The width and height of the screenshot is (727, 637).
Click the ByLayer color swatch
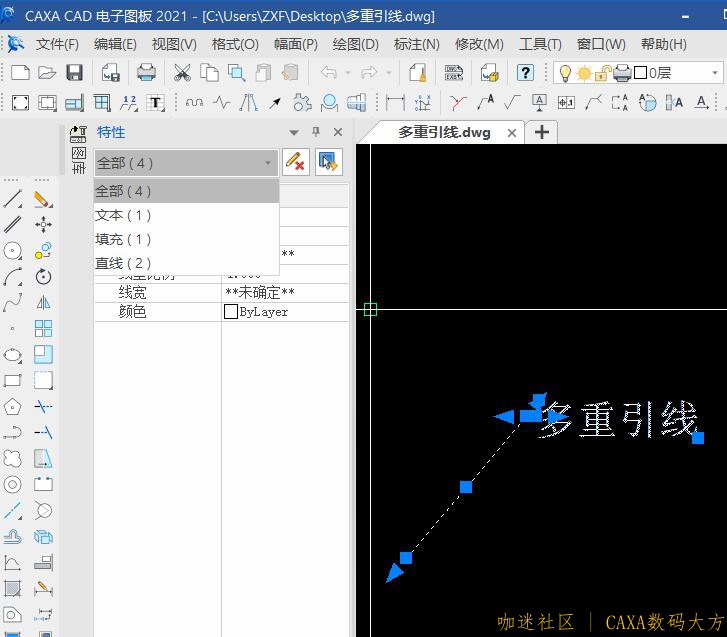231,312
